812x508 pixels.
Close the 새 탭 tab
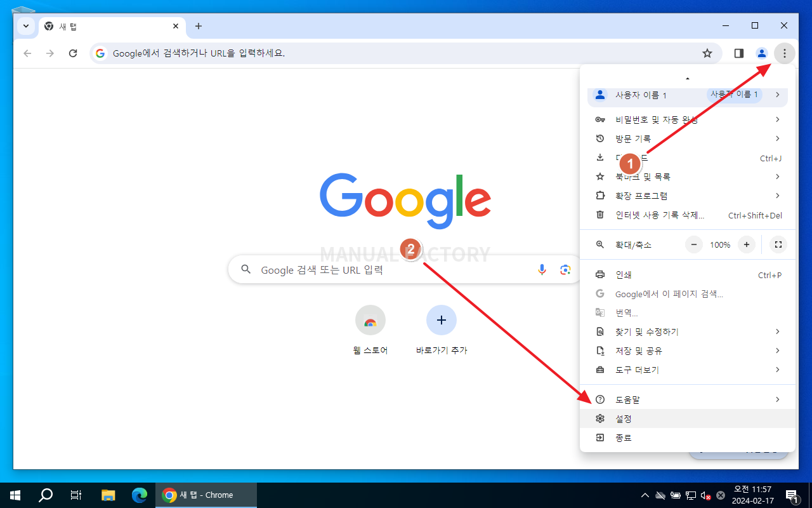tap(176, 26)
